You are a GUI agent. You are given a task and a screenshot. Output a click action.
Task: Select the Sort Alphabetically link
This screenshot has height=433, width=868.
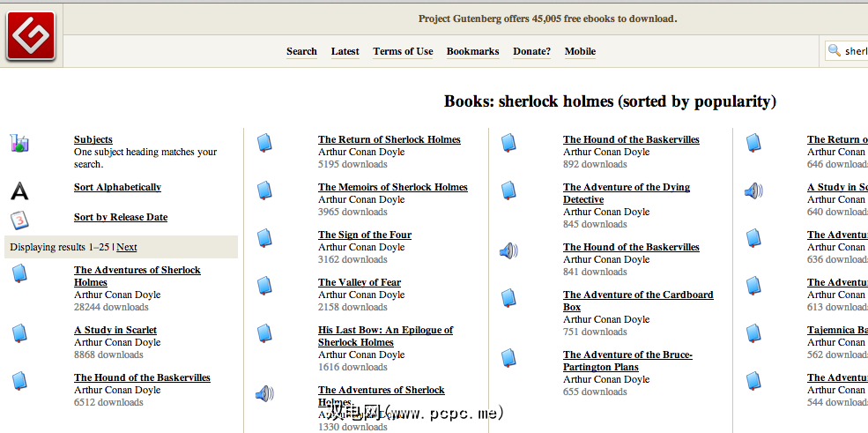117,187
